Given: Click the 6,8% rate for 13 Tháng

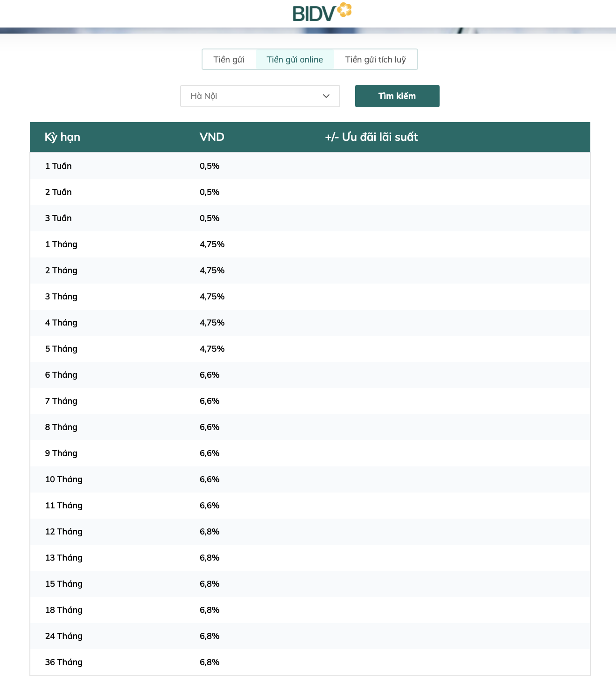Looking at the screenshot, I should click(x=210, y=558).
